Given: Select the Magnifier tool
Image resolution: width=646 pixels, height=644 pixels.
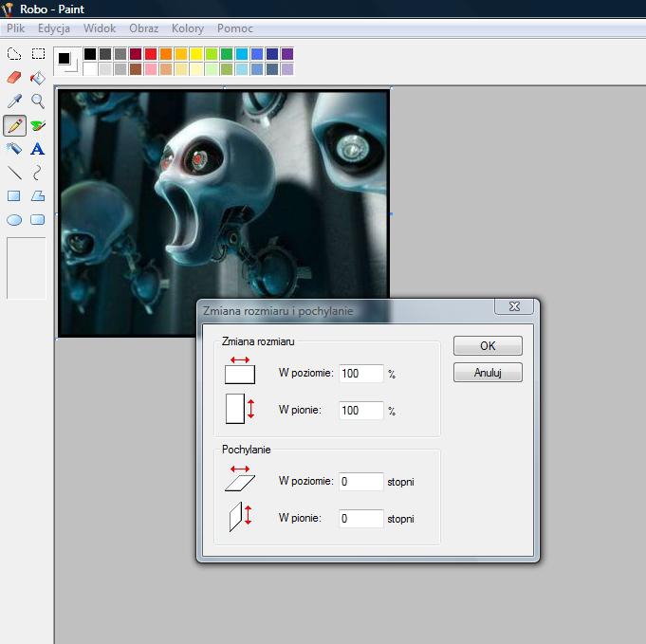Looking at the screenshot, I should 38,101.
